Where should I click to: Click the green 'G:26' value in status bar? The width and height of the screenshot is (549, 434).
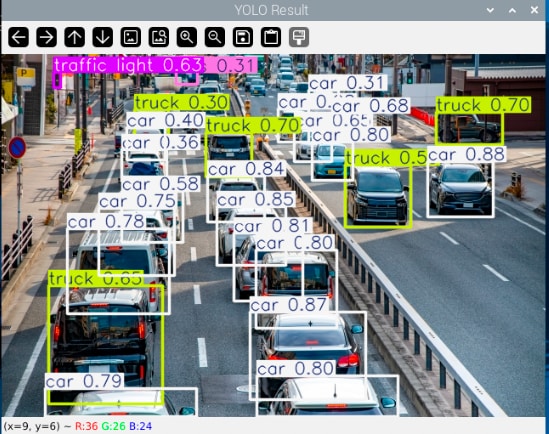113,426
